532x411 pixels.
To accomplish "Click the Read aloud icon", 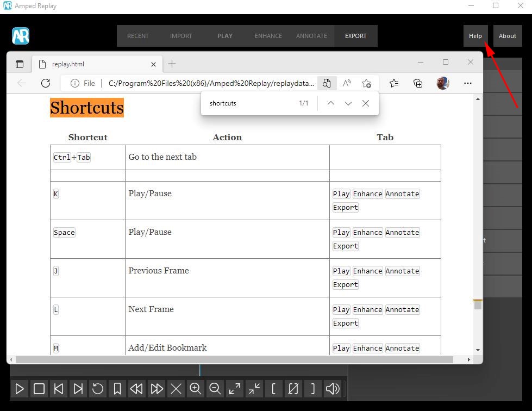I will [x=346, y=83].
